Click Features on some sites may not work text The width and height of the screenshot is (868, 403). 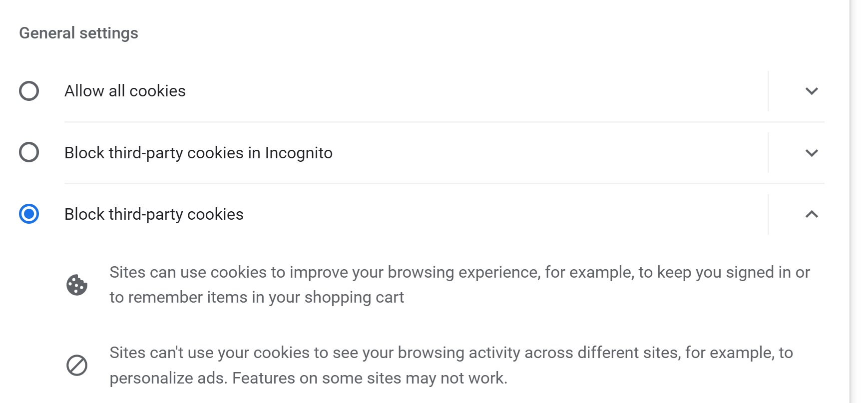[x=370, y=378]
